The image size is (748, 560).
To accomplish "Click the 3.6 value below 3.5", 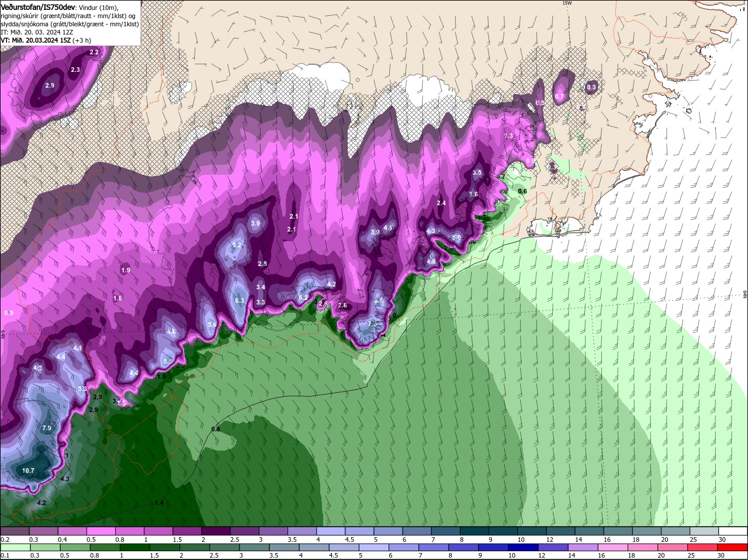I will [x=473, y=195].
